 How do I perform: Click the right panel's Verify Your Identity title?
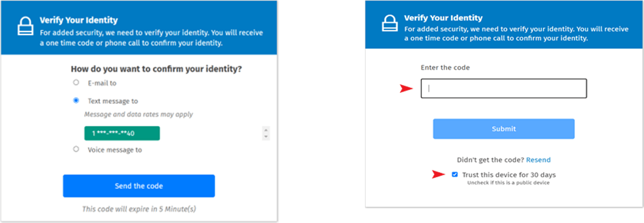coord(443,18)
